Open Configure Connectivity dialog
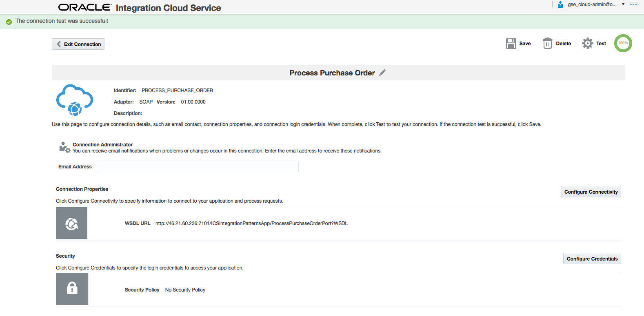Image resolution: width=644 pixels, height=316 pixels. [x=591, y=192]
